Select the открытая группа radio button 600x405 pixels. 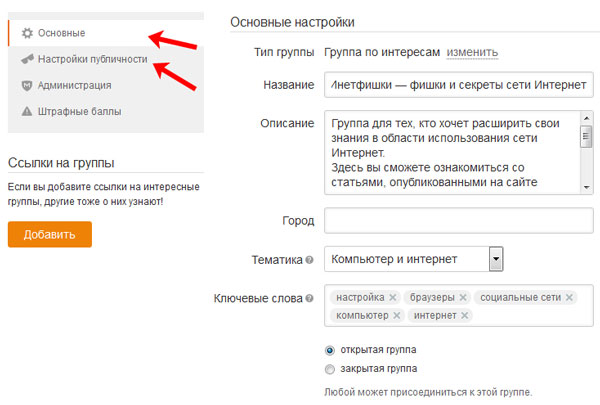pos(329,350)
